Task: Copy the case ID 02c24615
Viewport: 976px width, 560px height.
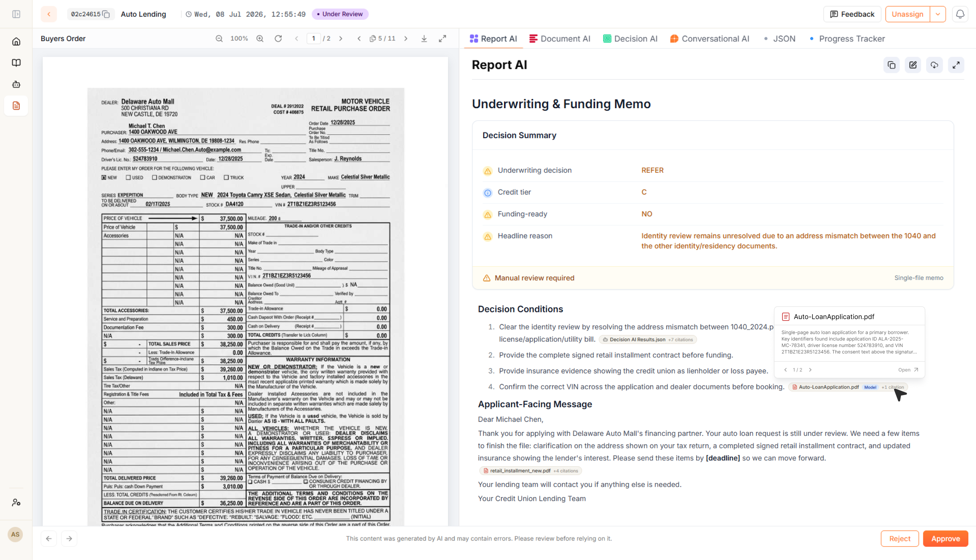Action: 106,14
